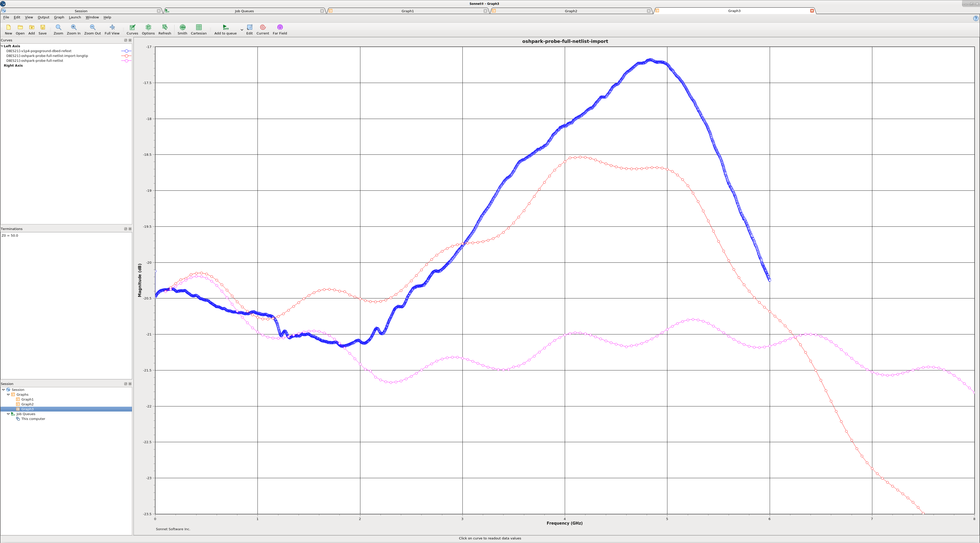This screenshot has height=543, width=980.
Task: Click the Edit project icon
Action: pyautogui.click(x=250, y=27)
